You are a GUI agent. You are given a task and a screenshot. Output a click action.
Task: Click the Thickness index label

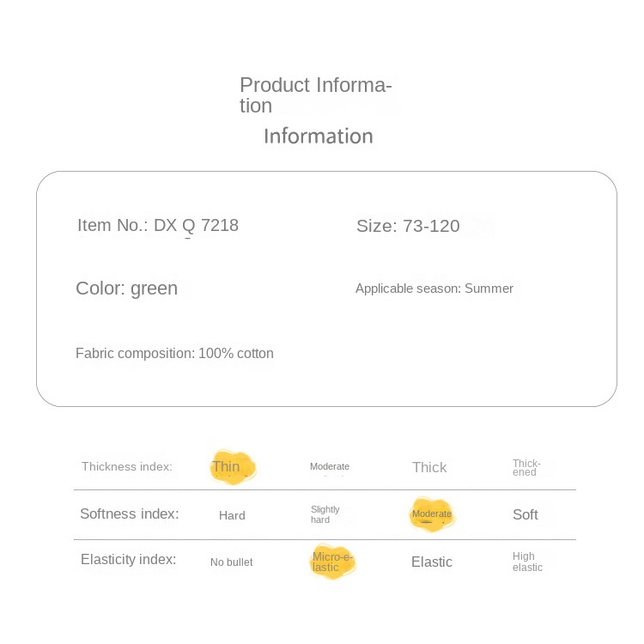[127, 466]
